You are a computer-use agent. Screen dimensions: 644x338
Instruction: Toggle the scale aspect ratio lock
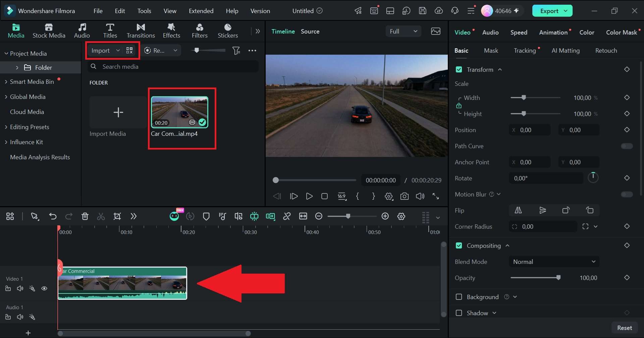point(459,106)
